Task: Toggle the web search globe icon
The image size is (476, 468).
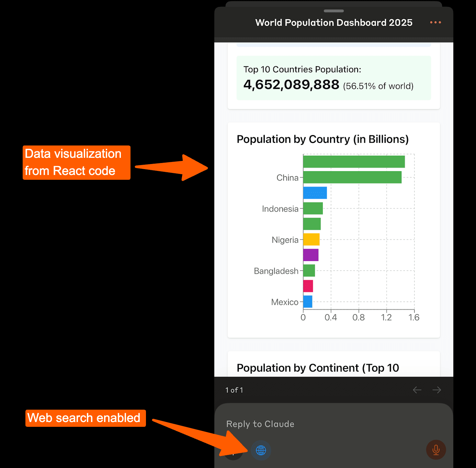Action: (261, 450)
